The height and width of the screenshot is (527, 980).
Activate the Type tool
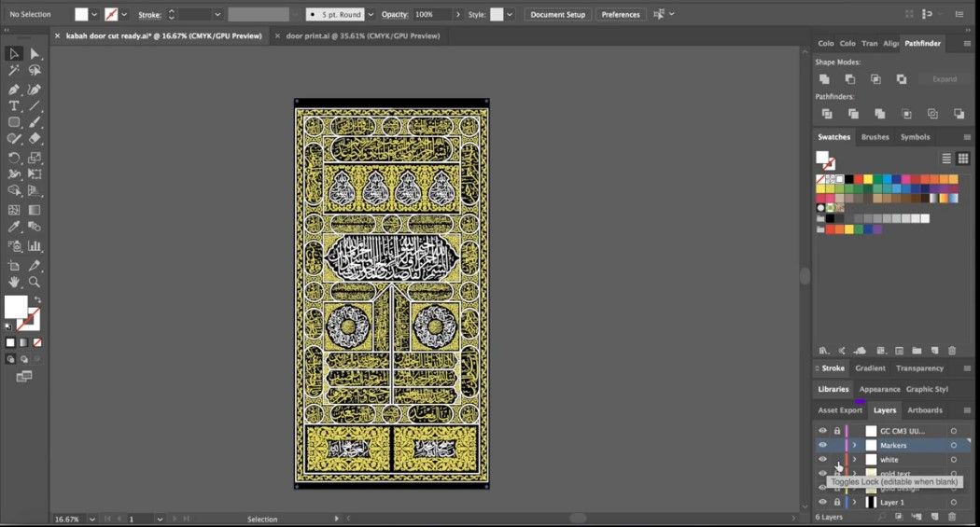[14, 105]
